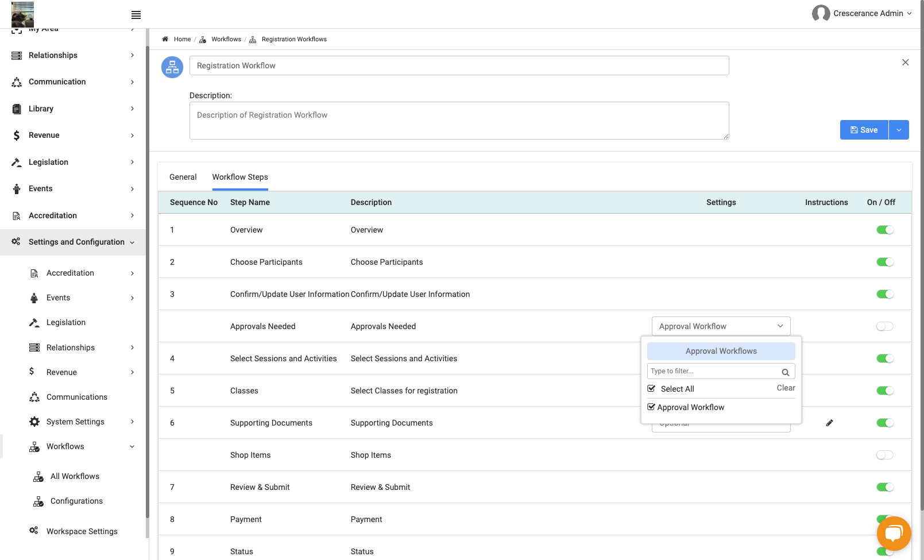Click the System Settings gear icon
Image resolution: width=924 pixels, height=560 pixels.
pyautogui.click(x=34, y=422)
